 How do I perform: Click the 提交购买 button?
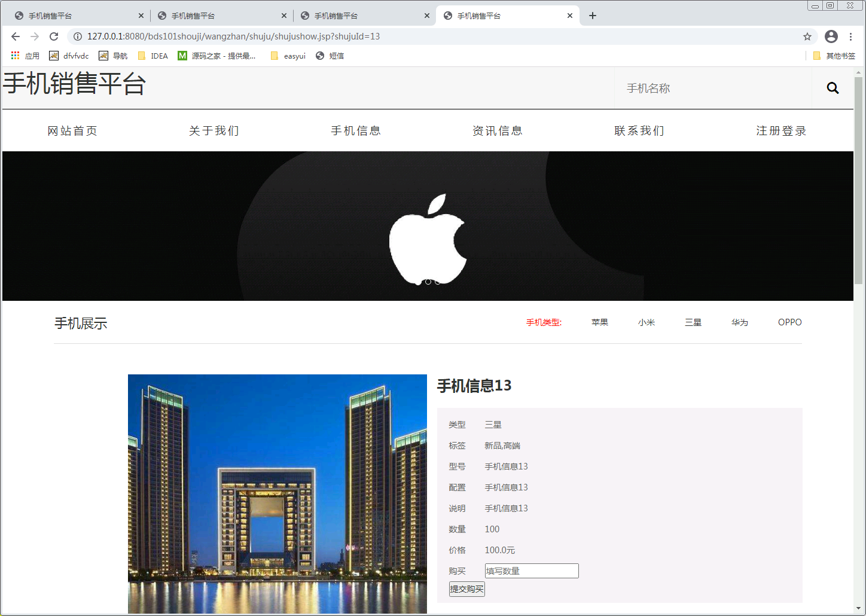tap(467, 589)
